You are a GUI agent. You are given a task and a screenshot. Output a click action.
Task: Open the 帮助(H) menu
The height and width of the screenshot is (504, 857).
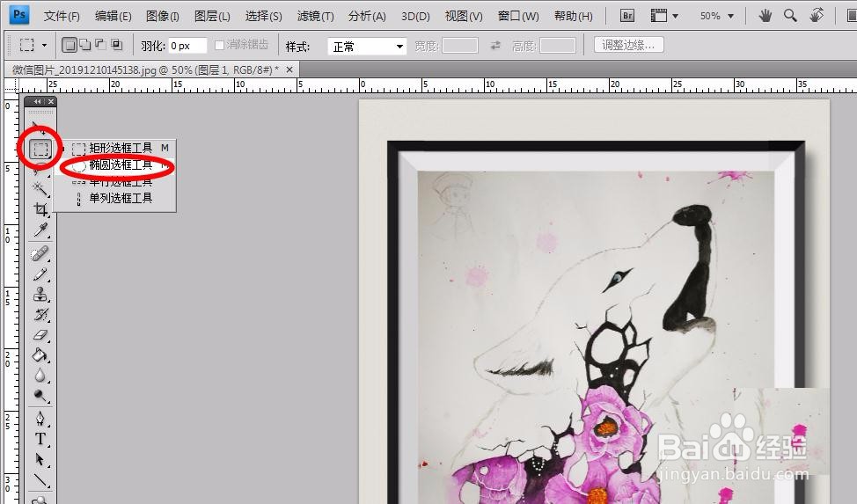[x=574, y=17]
